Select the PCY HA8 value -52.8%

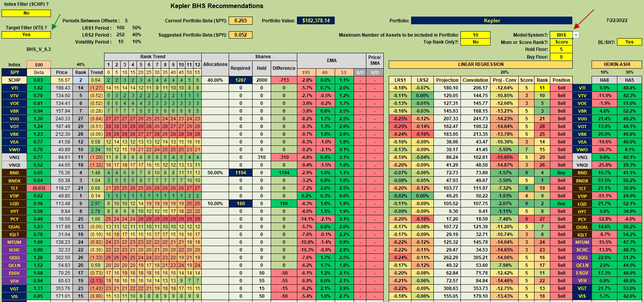(604, 219)
